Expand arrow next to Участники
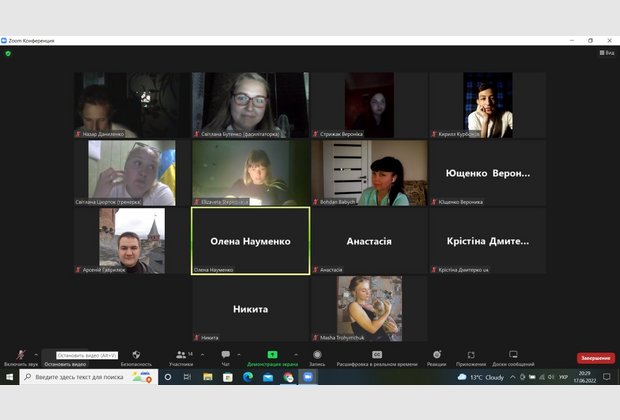The image size is (620, 420). point(202,354)
